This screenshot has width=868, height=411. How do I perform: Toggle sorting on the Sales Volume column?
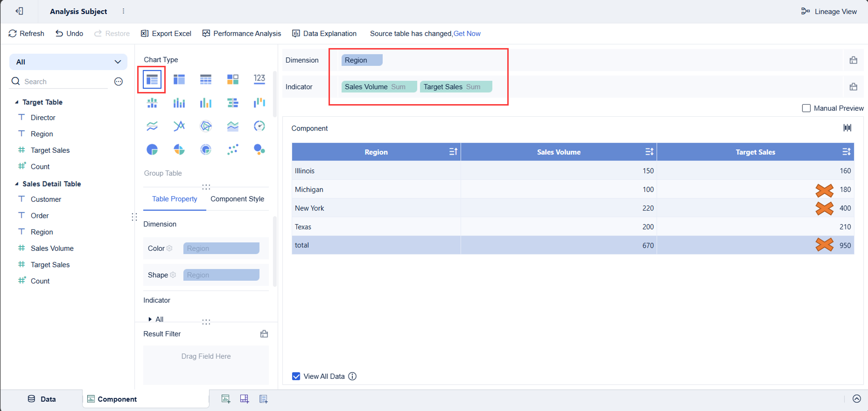click(649, 151)
